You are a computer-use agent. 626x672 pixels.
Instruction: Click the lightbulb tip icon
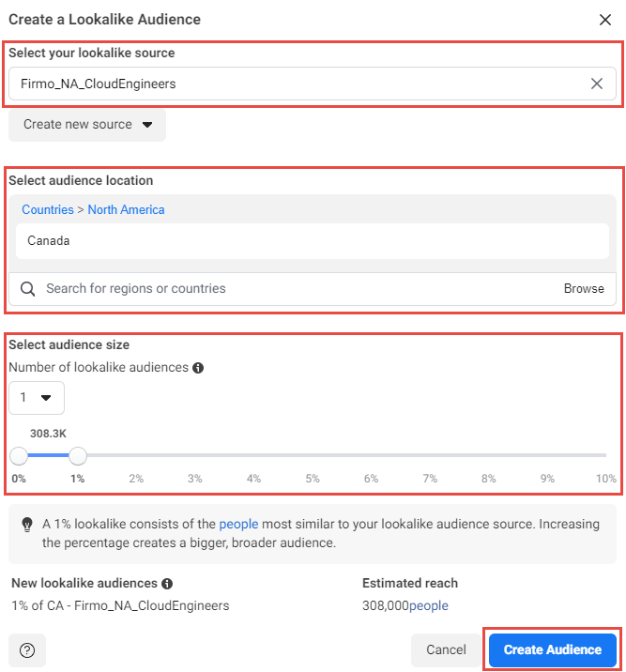click(27, 526)
